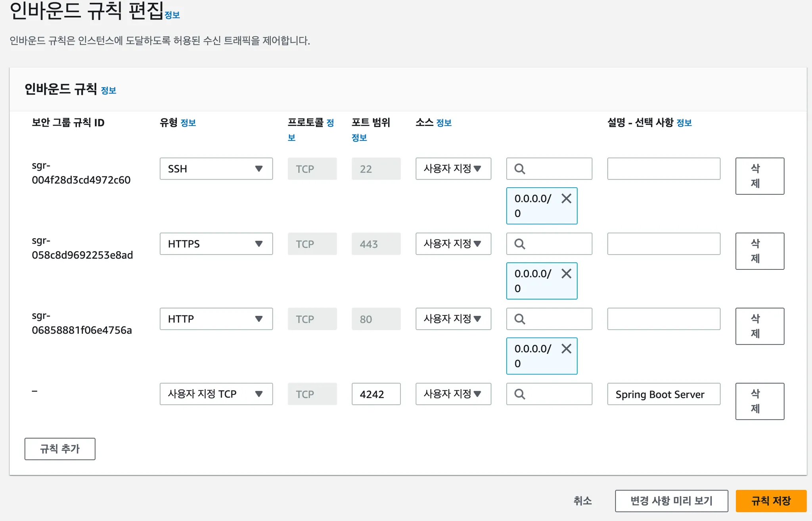Open the 정보 link next to 소스
This screenshot has width=812, height=521.
(x=444, y=123)
